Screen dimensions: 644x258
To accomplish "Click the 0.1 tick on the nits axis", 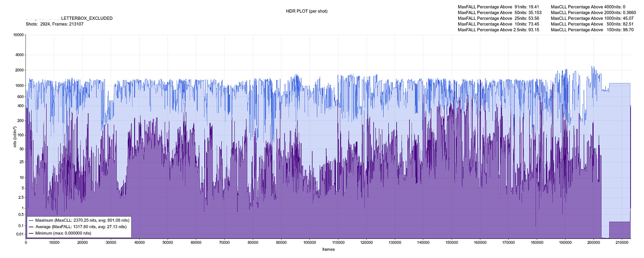I will [x=21, y=226].
